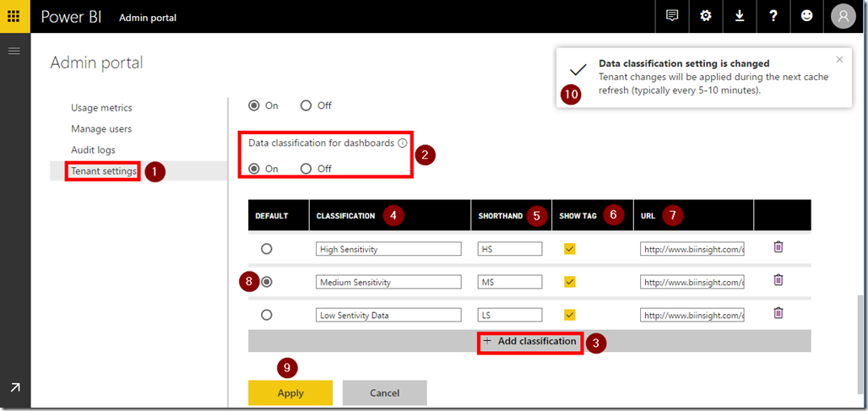Click the URL field for Medium Sensitivity

tap(692, 282)
